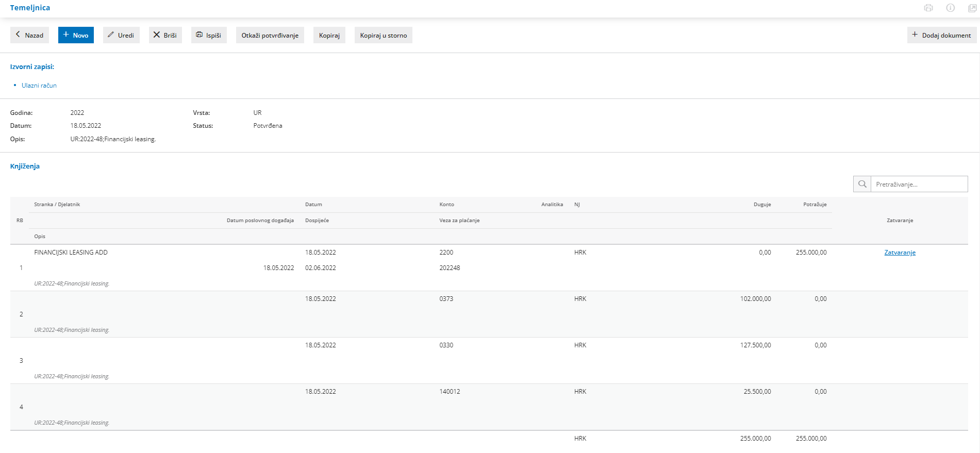Select the Status value Potvrđena

click(268, 126)
